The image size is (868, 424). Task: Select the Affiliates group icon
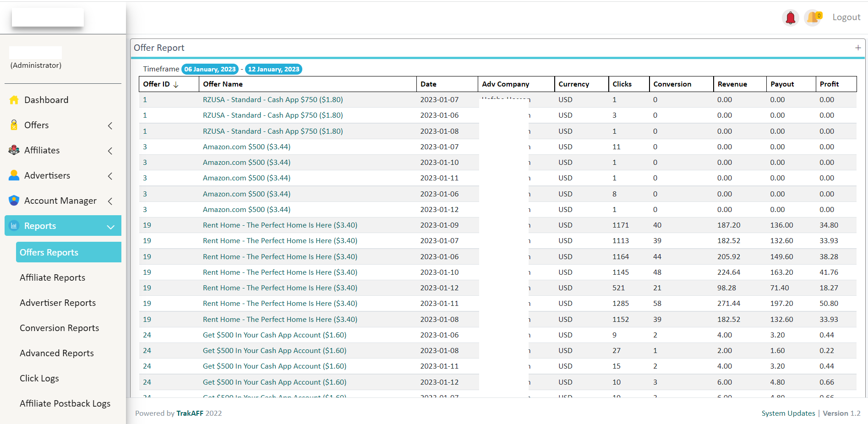[13, 150]
